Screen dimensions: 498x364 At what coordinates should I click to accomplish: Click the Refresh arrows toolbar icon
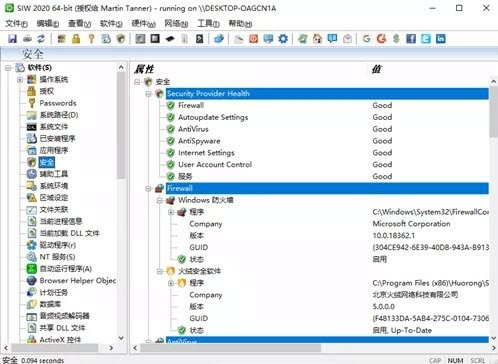click(41, 39)
